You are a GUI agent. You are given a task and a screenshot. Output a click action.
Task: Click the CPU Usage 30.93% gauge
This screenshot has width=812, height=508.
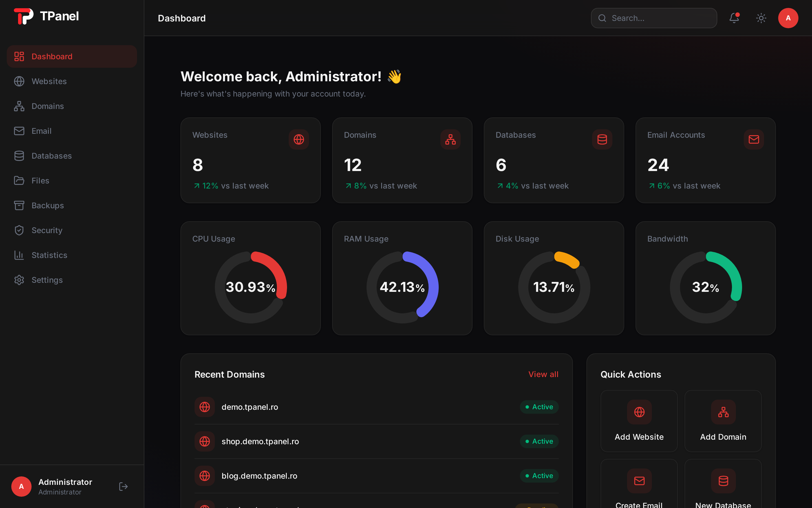251,287
